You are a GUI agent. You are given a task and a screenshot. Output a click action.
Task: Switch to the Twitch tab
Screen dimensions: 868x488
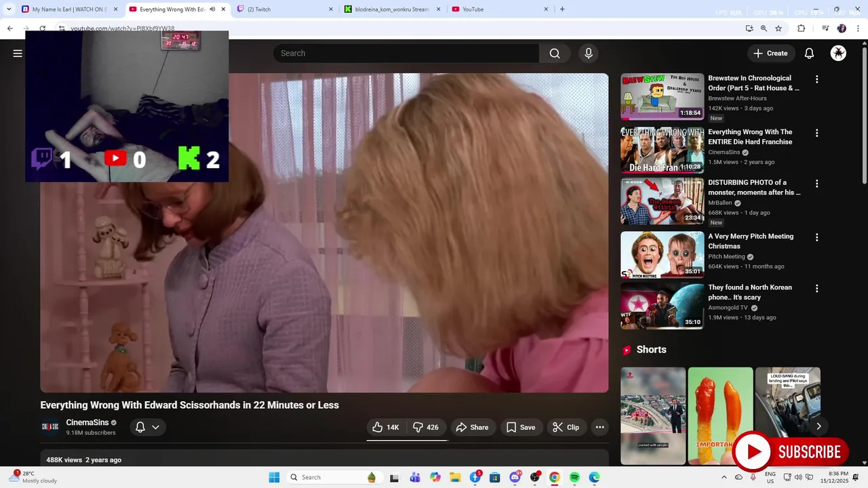285,9
